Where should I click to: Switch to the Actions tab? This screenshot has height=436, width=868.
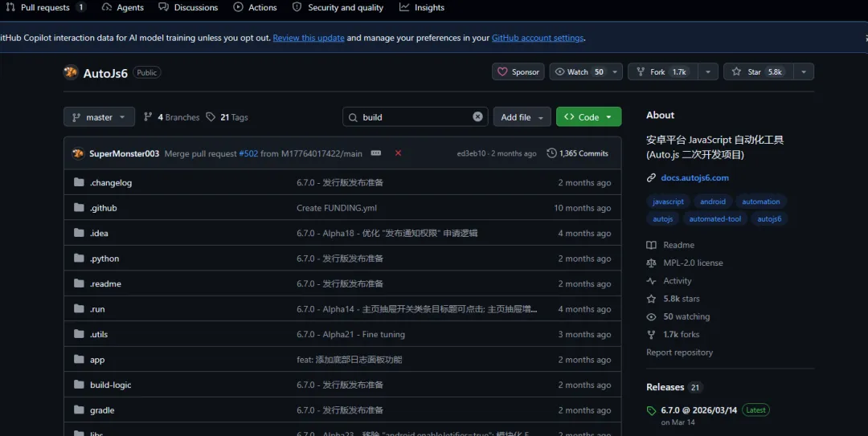(x=256, y=8)
